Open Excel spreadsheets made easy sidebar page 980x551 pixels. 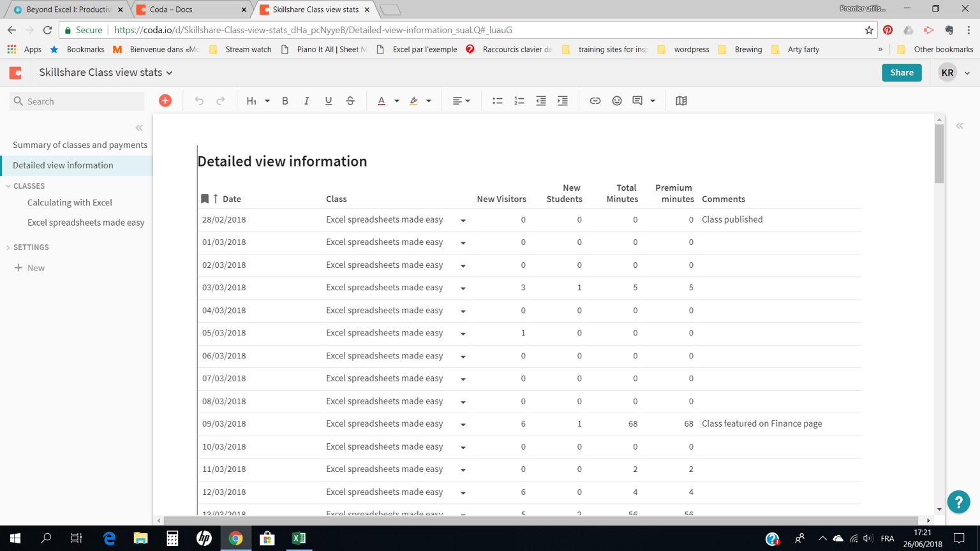click(x=86, y=223)
